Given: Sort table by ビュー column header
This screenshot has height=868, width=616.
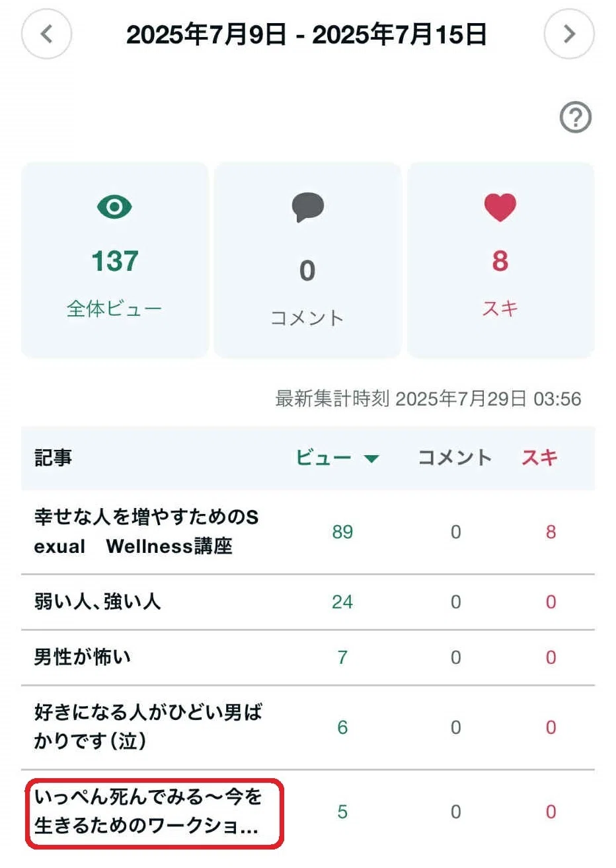Looking at the screenshot, I should tap(323, 458).
